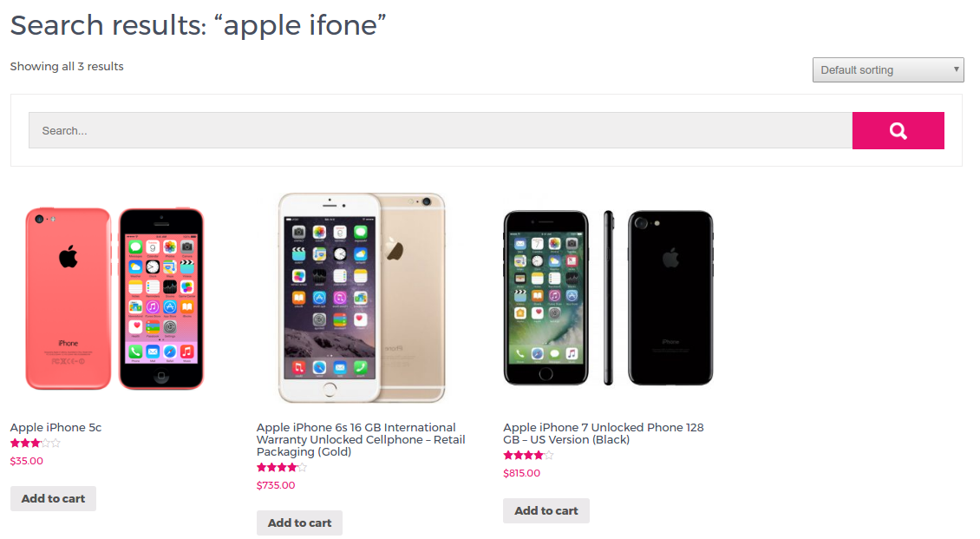Open the gold iPhone 6s product image

point(361,298)
